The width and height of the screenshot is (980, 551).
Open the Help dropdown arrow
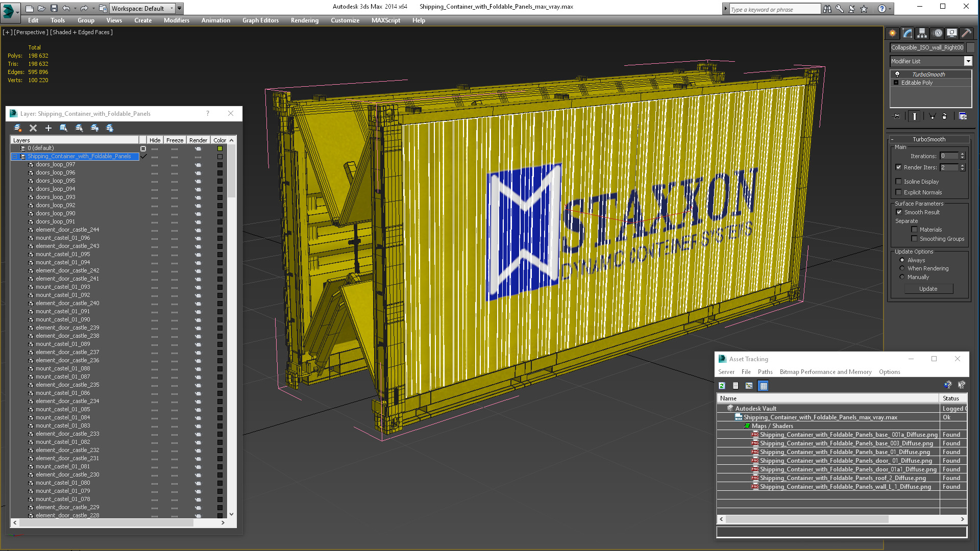890,9
